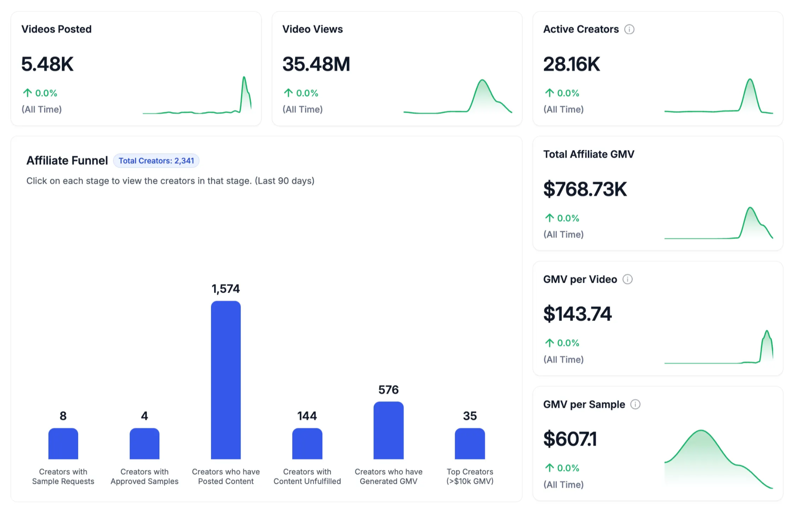The height and width of the screenshot is (532, 789).
Task: Click the Video Views sparkline chart
Action: (458, 98)
